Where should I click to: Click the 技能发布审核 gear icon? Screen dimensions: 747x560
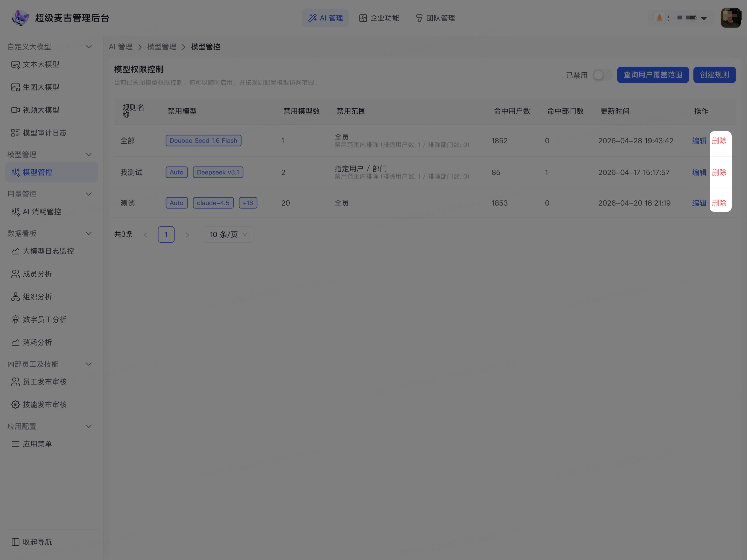[16, 405]
